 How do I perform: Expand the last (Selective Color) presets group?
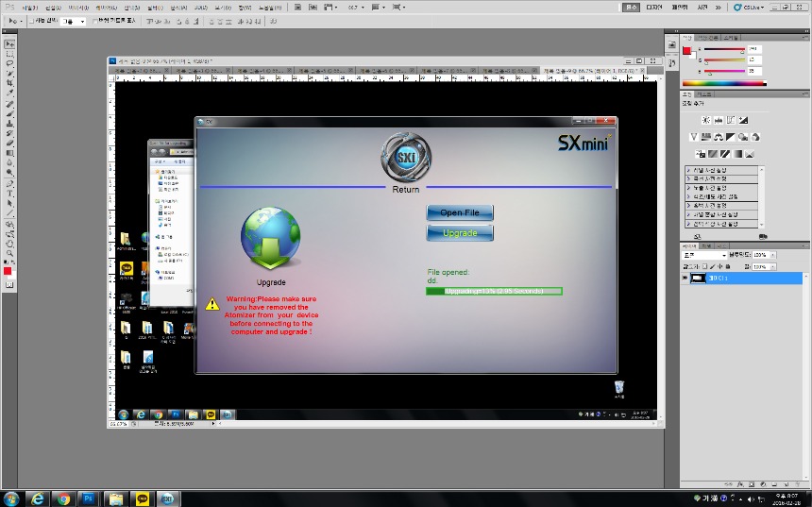pos(688,224)
